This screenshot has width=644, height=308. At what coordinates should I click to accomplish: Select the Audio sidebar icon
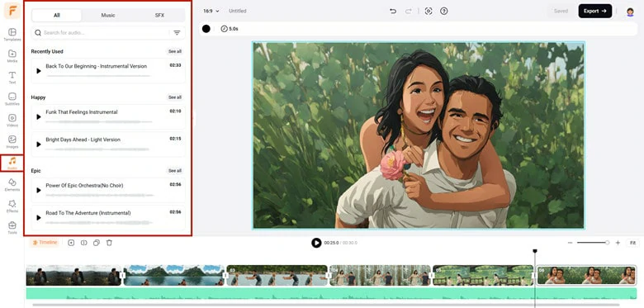[x=12, y=163]
